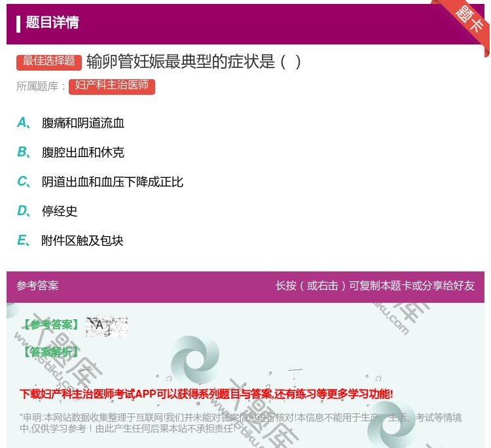Select option A 腹痛和阴道流血

tap(71, 123)
